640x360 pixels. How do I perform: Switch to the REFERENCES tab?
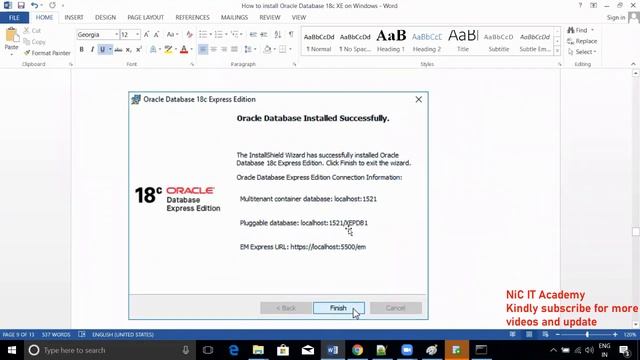click(x=192, y=18)
